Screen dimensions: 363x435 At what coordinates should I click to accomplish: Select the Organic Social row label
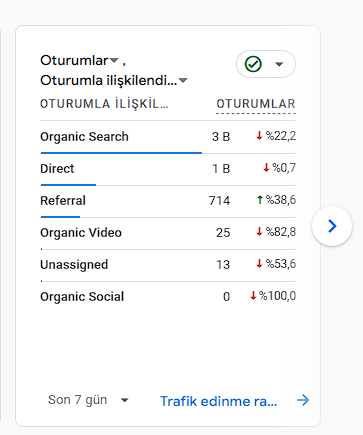point(82,297)
